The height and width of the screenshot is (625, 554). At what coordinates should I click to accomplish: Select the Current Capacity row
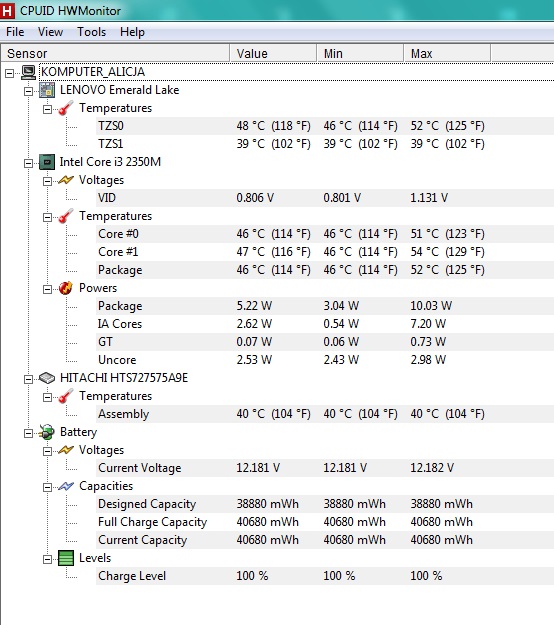point(324,540)
